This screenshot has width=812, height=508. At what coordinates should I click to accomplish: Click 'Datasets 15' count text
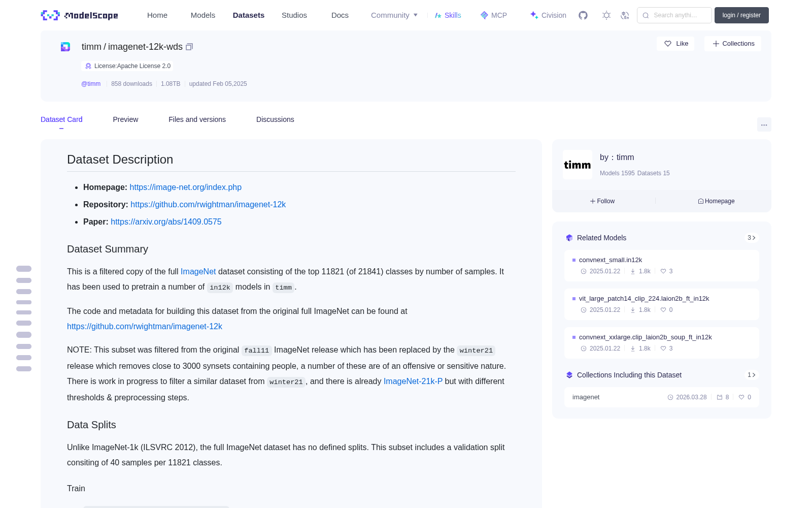pos(654,173)
